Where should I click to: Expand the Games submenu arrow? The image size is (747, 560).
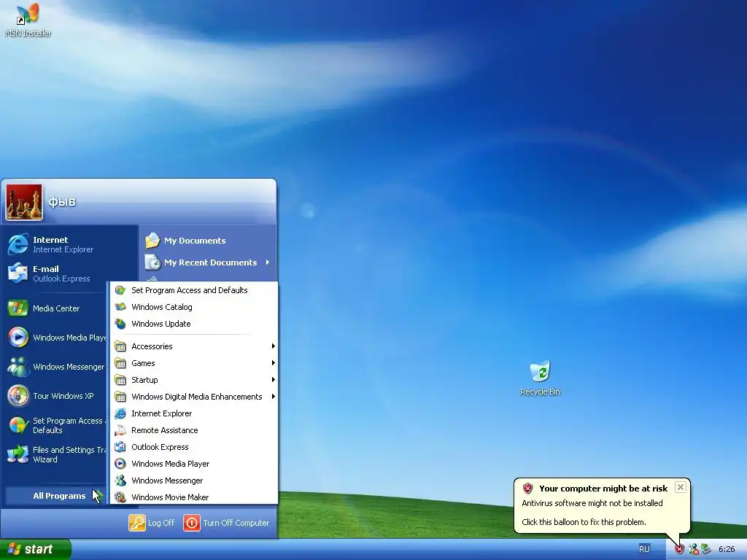pyautogui.click(x=273, y=363)
